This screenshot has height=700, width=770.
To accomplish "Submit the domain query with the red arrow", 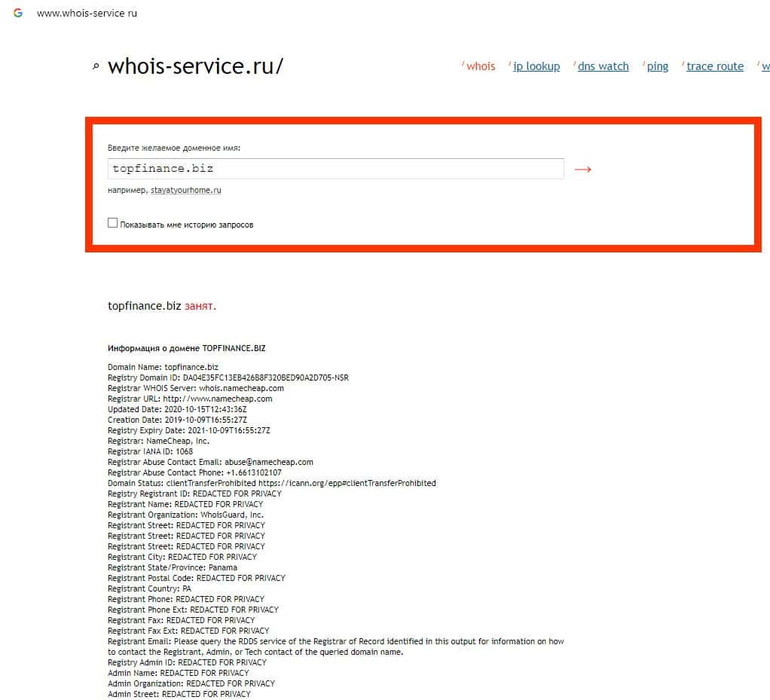I will 583,170.
